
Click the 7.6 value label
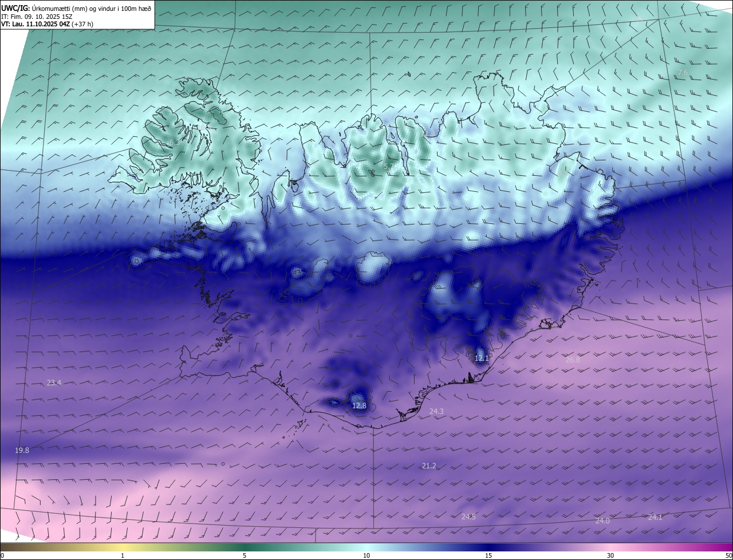tap(683, 72)
